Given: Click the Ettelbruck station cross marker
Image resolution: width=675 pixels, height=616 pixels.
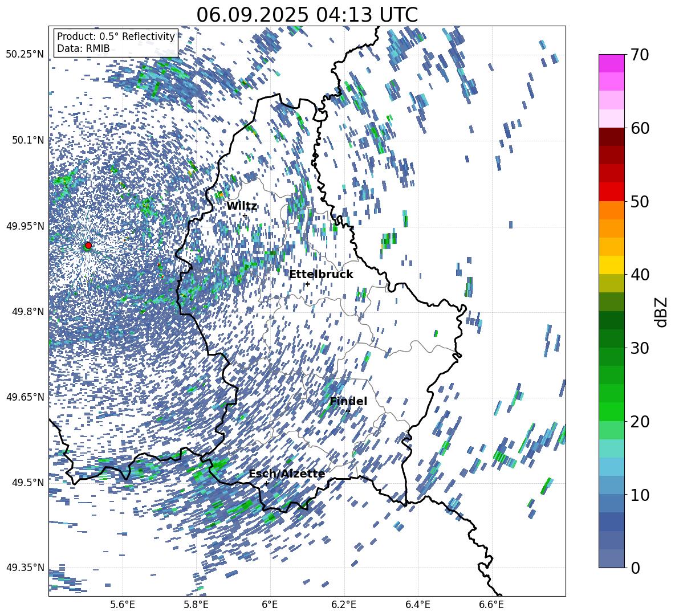Looking at the screenshot, I should [x=307, y=284].
